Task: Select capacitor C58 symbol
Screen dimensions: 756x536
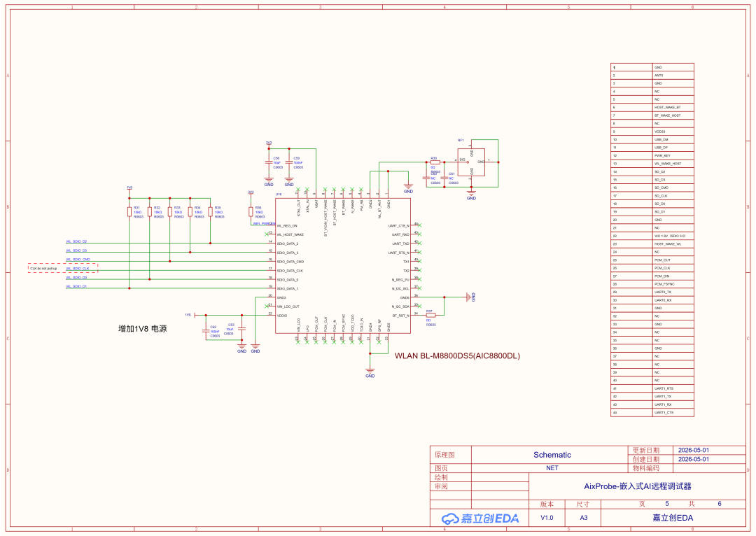Action: 269,163
